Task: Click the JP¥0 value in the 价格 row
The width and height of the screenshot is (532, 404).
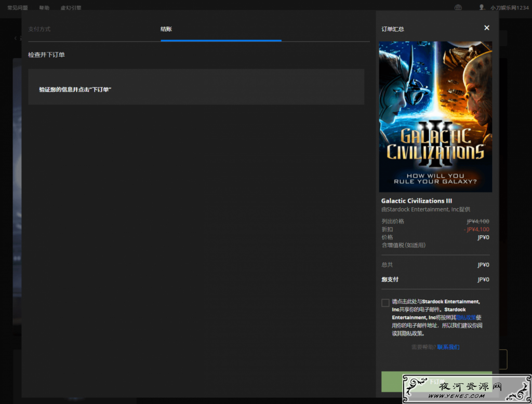Action: [x=484, y=237]
